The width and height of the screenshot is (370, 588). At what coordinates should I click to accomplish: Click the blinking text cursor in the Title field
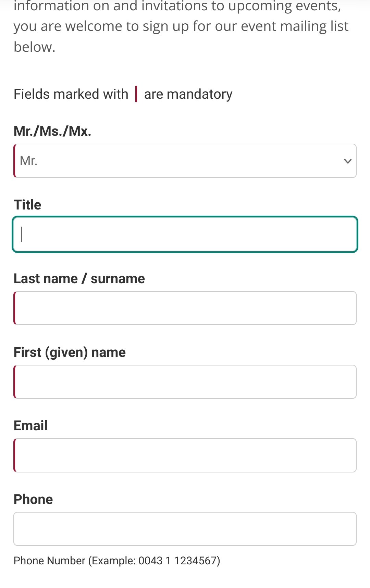pos(22,235)
